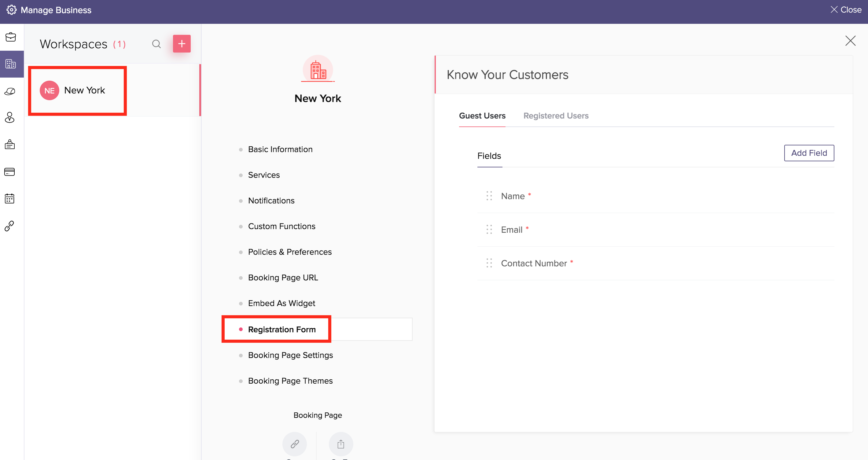The width and height of the screenshot is (868, 460).
Task: Select the New York workspace
Action: click(x=84, y=90)
